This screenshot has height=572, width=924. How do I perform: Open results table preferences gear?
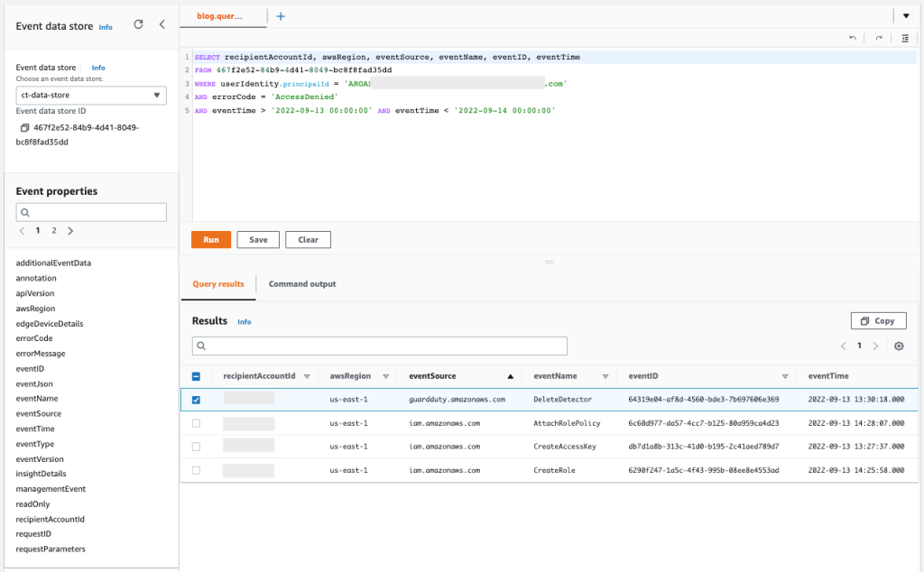tap(899, 346)
